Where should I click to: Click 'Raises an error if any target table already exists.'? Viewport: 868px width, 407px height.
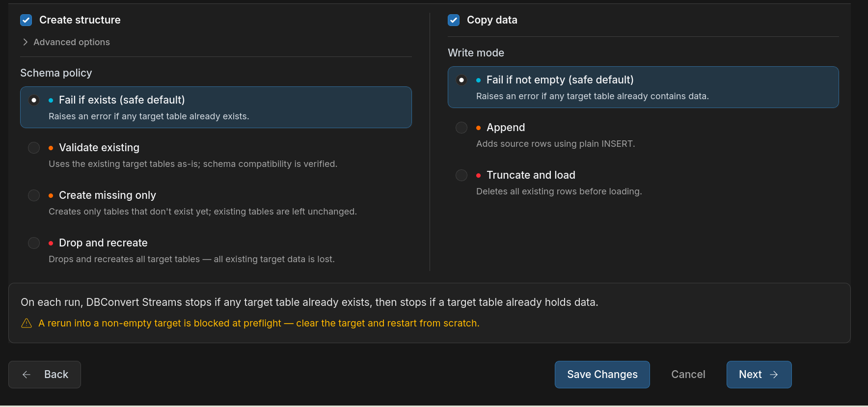point(149,116)
